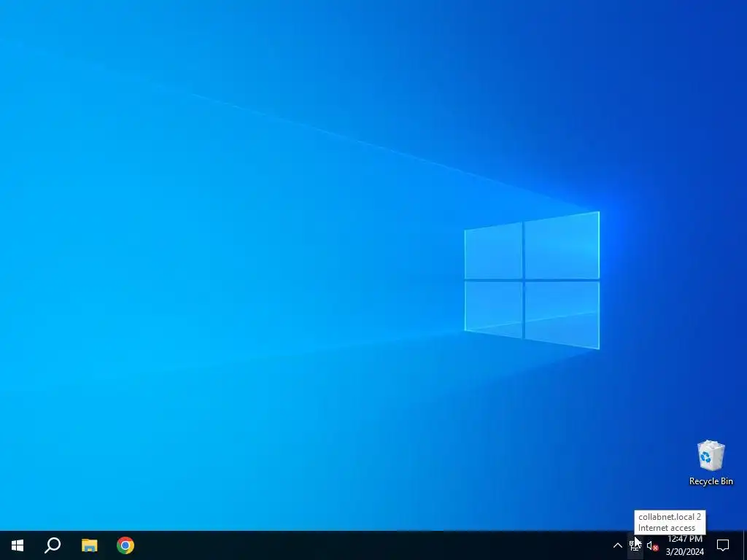Open the Windows Start menu
Screen dimensions: 747x560
pos(18,545)
